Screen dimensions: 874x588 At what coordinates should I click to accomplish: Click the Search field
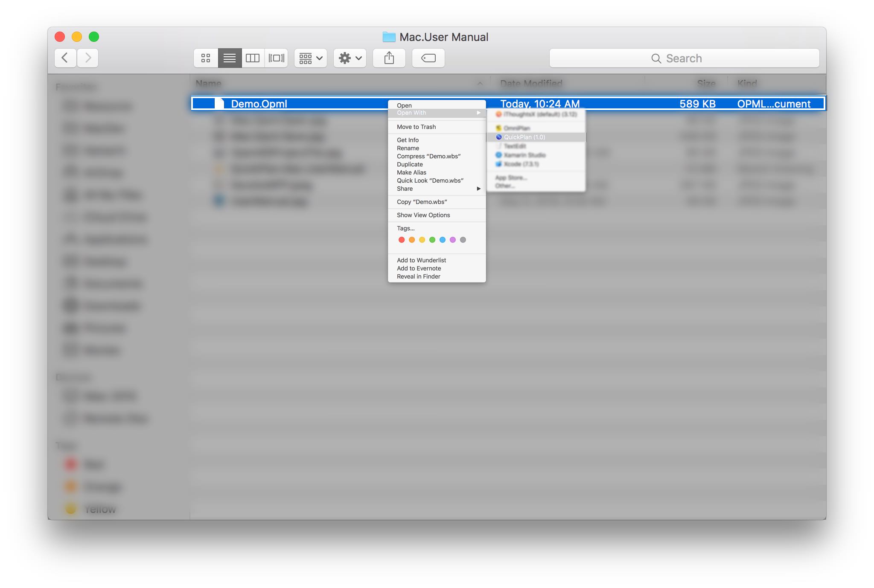tap(684, 58)
